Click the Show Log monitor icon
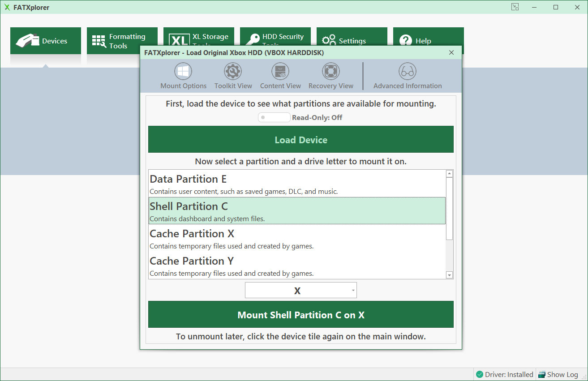Viewport: 588px width, 381px height. (x=542, y=375)
